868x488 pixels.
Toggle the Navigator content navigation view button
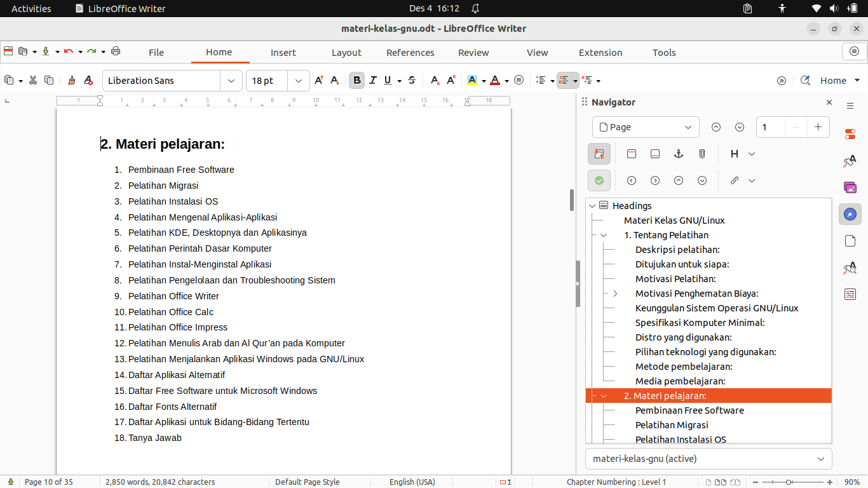coord(599,154)
